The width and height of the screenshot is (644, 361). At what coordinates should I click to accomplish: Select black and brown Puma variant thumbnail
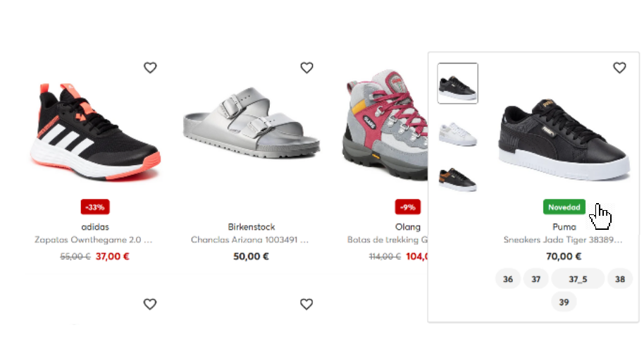coord(457,179)
